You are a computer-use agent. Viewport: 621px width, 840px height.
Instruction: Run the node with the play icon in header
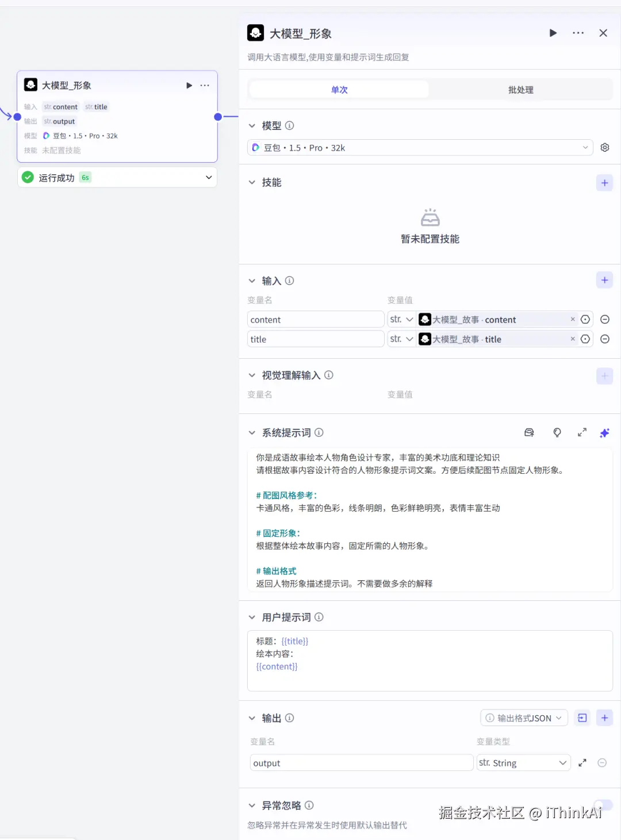[553, 33]
